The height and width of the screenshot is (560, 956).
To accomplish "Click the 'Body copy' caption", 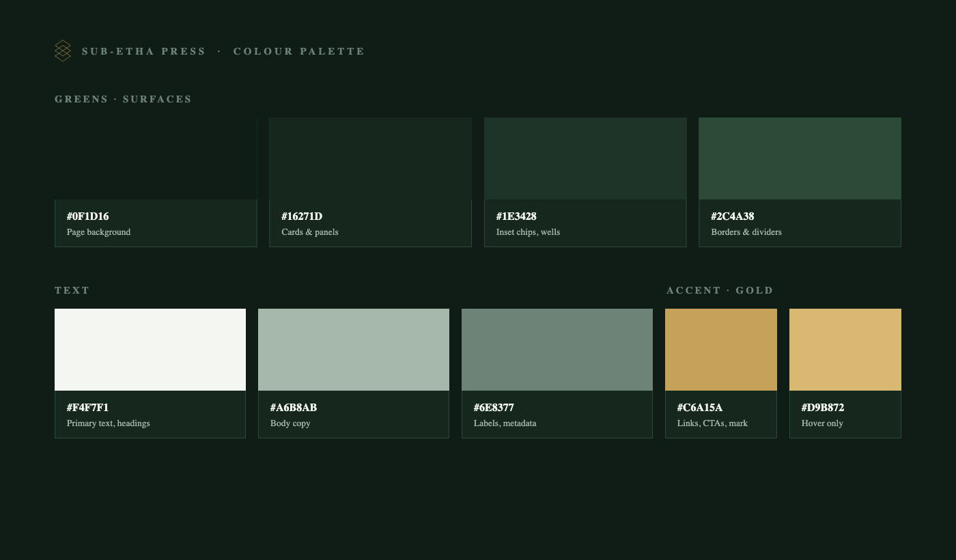I will coord(290,423).
